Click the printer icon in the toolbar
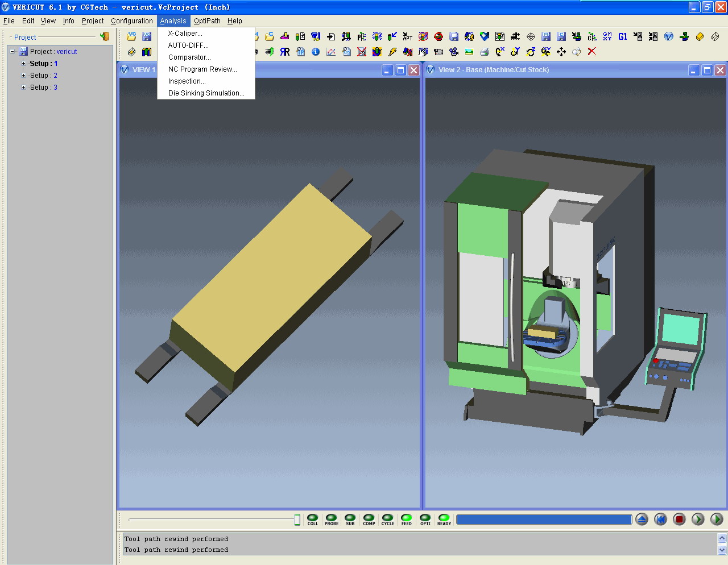Viewport: 728px width, 565px height. (x=485, y=52)
